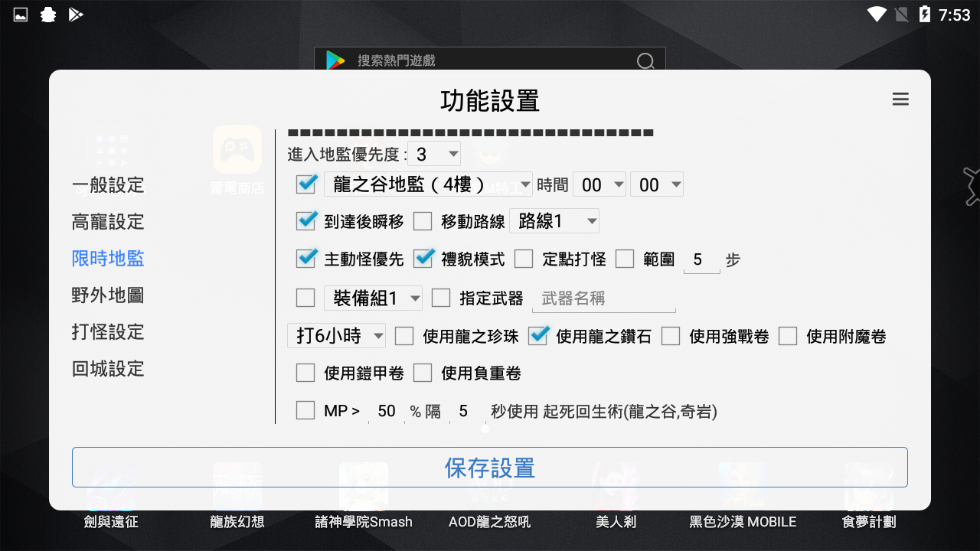Click the 搜索熱門遊戲 search bar

490,60
